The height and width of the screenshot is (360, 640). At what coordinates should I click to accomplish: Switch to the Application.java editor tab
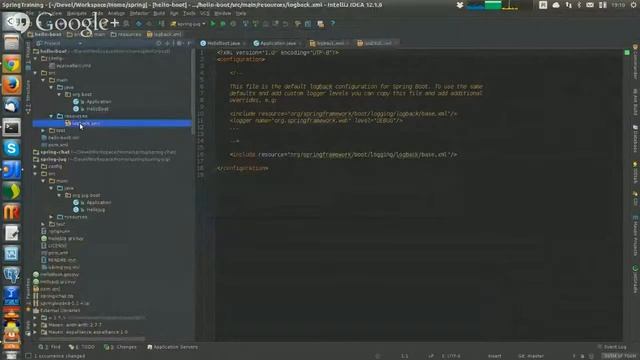point(278,43)
